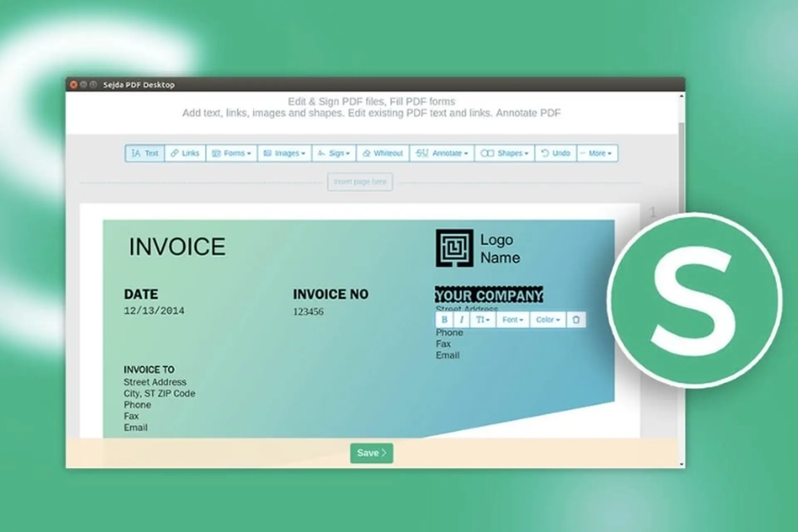798x532 pixels.
Task: Activate the Whiteout tool
Action: click(x=383, y=153)
